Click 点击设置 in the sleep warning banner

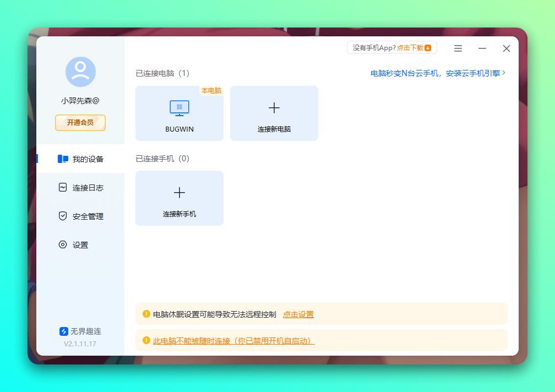[x=298, y=314]
